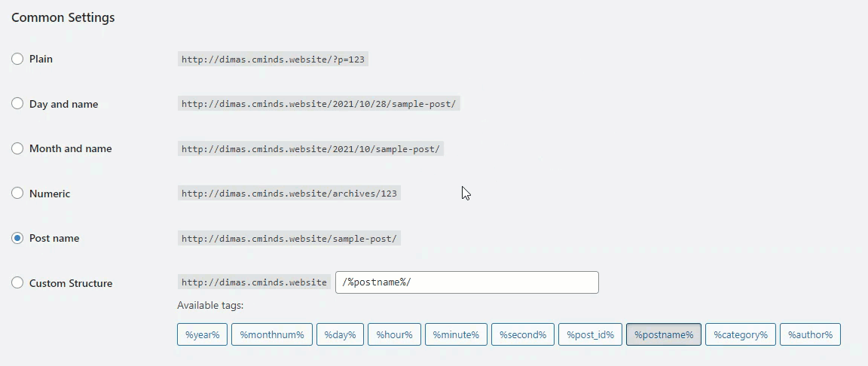This screenshot has width=868, height=366.
Task: Click the Plain label text
Action: point(41,59)
